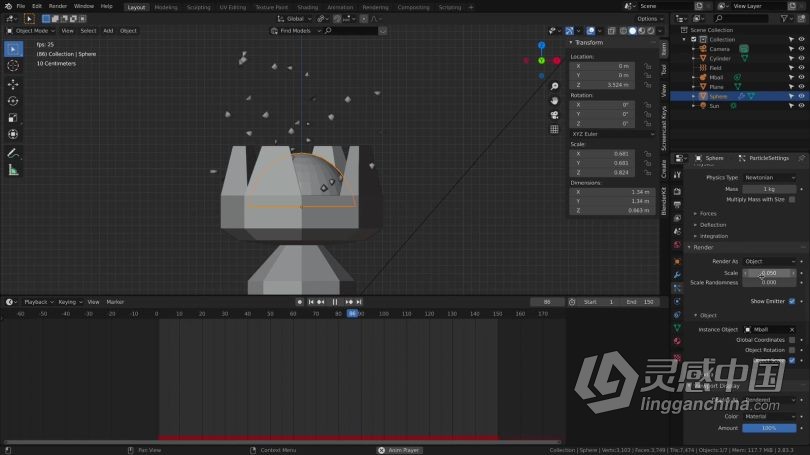Click the current frame 86 field
Screen dimensions: 810x455
[x=547, y=302]
